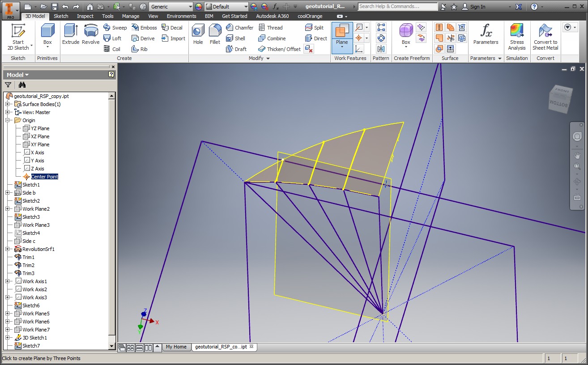Select the Revolve tool
Screen dimensions: 588x365
point(91,34)
